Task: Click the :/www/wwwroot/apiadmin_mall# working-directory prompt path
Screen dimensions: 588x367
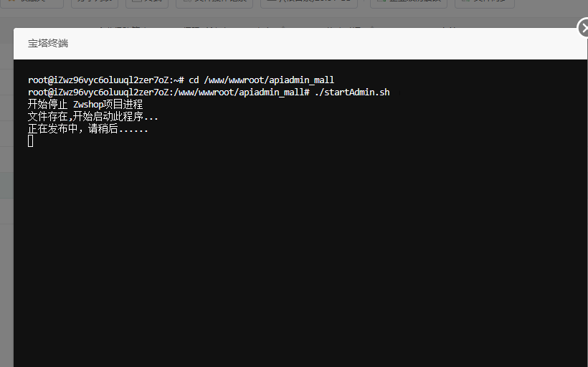Action: (x=240, y=92)
